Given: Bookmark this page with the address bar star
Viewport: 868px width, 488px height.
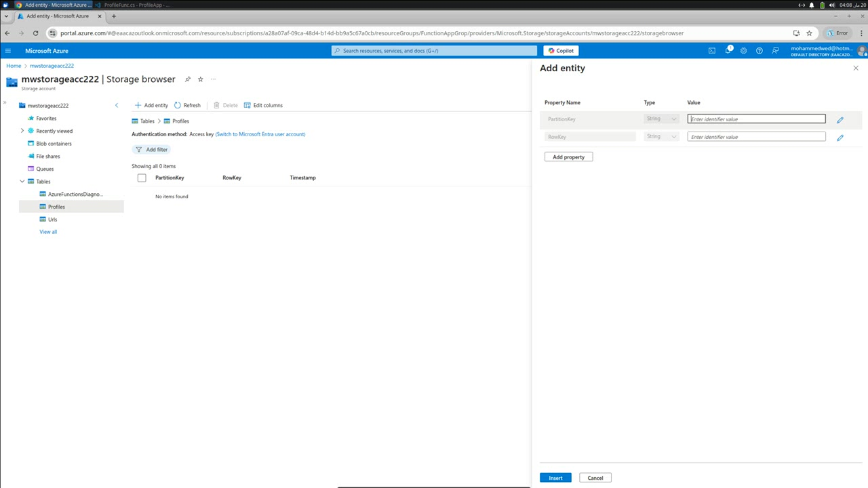Looking at the screenshot, I should 809,33.
